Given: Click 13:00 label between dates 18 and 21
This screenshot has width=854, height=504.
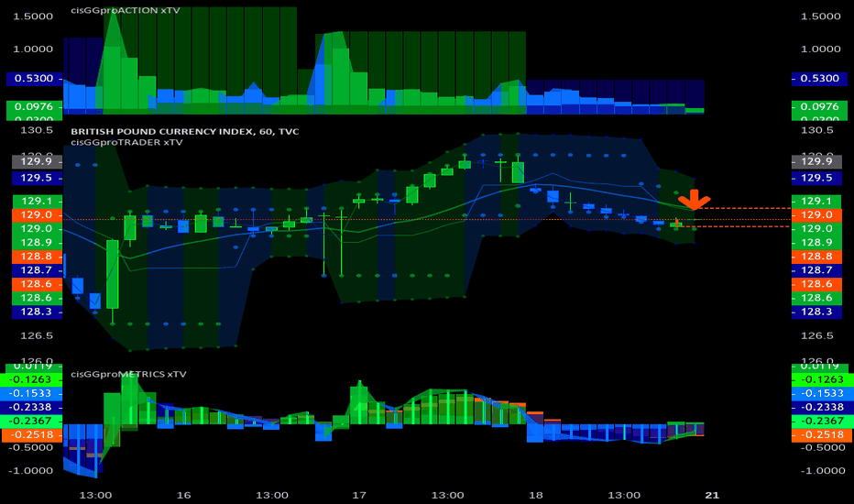Looking at the screenshot, I should pyautogui.click(x=624, y=495).
